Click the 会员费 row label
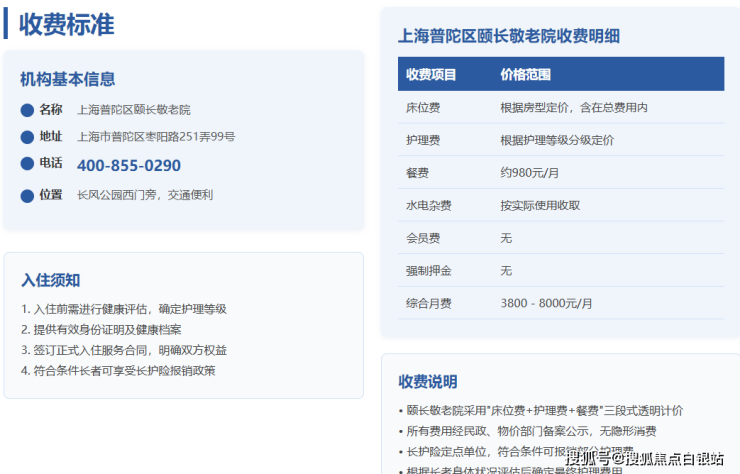Image resolution: width=740 pixels, height=474 pixels. click(423, 238)
